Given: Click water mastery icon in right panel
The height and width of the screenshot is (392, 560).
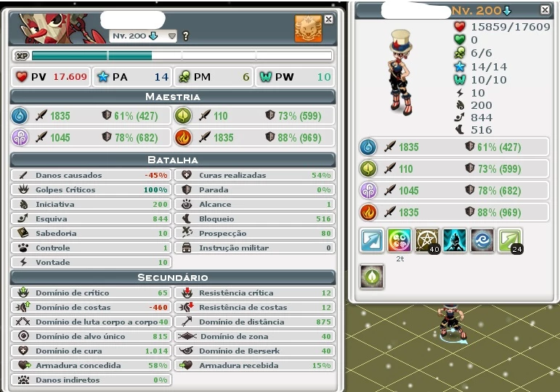Looking at the screenshot, I should pos(368,147).
